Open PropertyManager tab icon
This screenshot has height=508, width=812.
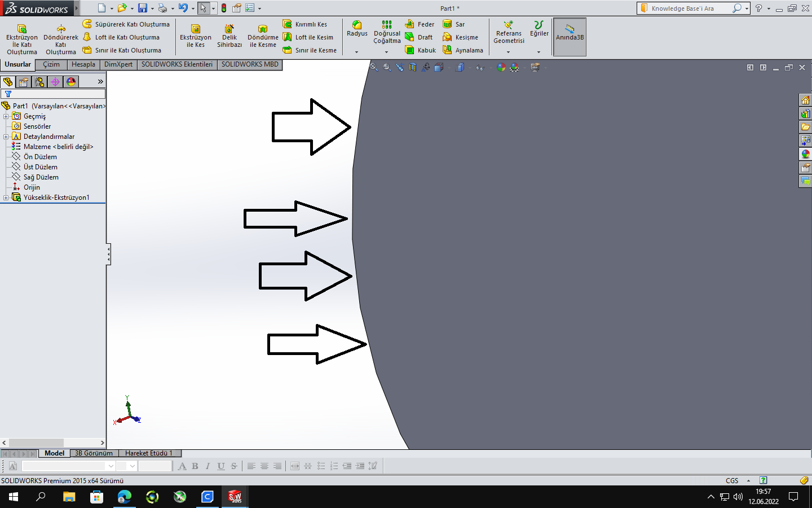24,82
